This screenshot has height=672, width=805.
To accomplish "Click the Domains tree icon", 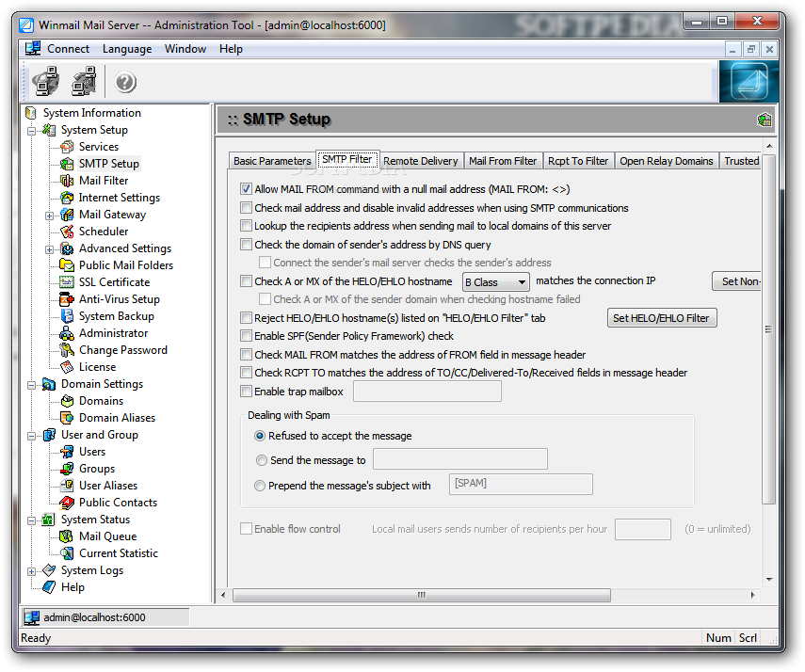I will pos(67,401).
